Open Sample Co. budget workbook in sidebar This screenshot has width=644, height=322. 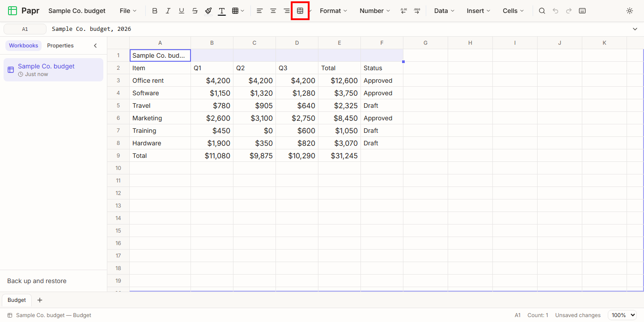pyautogui.click(x=53, y=70)
